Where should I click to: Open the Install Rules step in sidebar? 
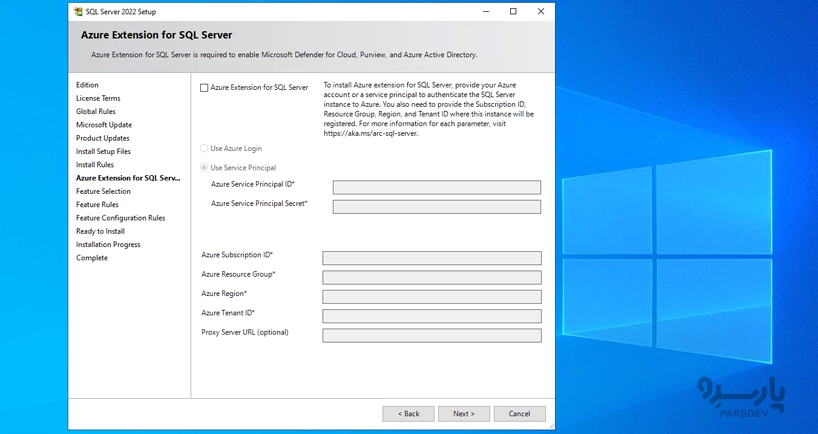pos(95,165)
